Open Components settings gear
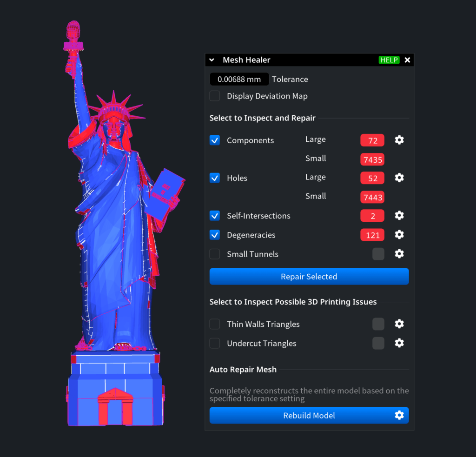The height and width of the screenshot is (457, 476). point(399,140)
